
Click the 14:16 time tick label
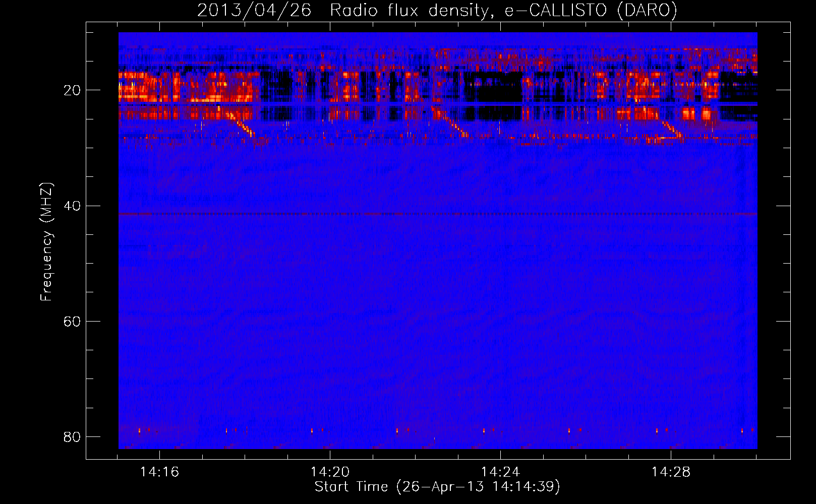click(159, 472)
